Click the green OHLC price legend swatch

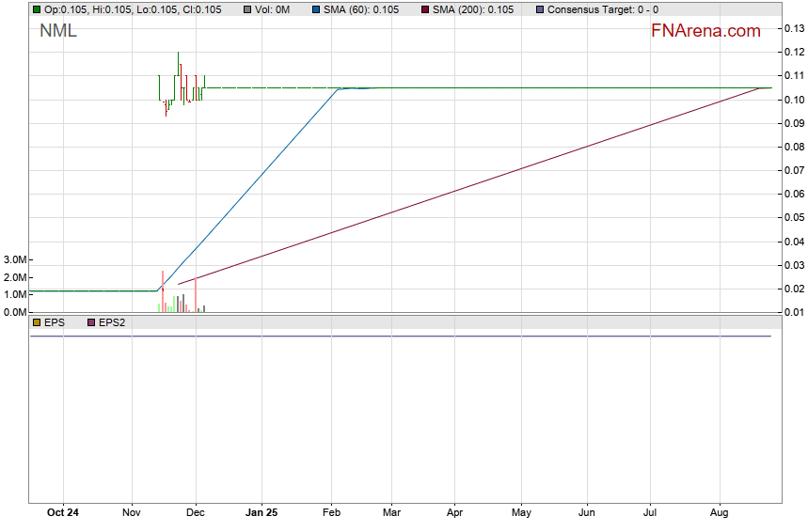(x=36, y=9)
